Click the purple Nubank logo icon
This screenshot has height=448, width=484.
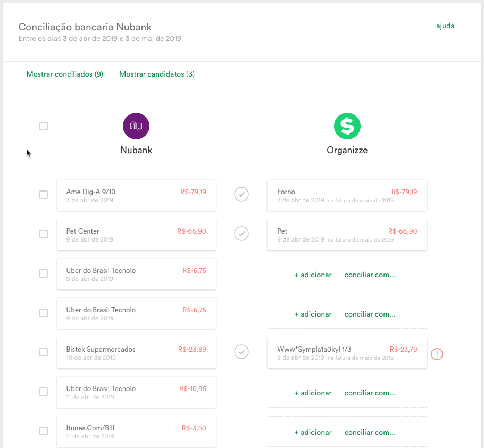[136, 126]
